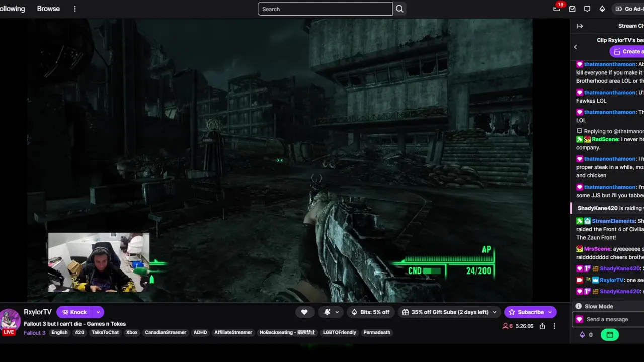The width and height of the screenshot is (644, 362).
Task: Click the chat identity badge in the message box
Action: tap(579, 319)
